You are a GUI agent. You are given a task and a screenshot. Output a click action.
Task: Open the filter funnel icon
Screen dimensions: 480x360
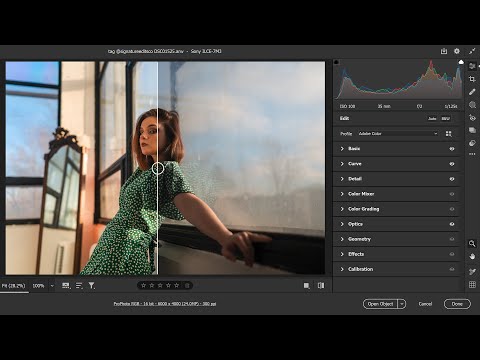(x=91, y=286)
